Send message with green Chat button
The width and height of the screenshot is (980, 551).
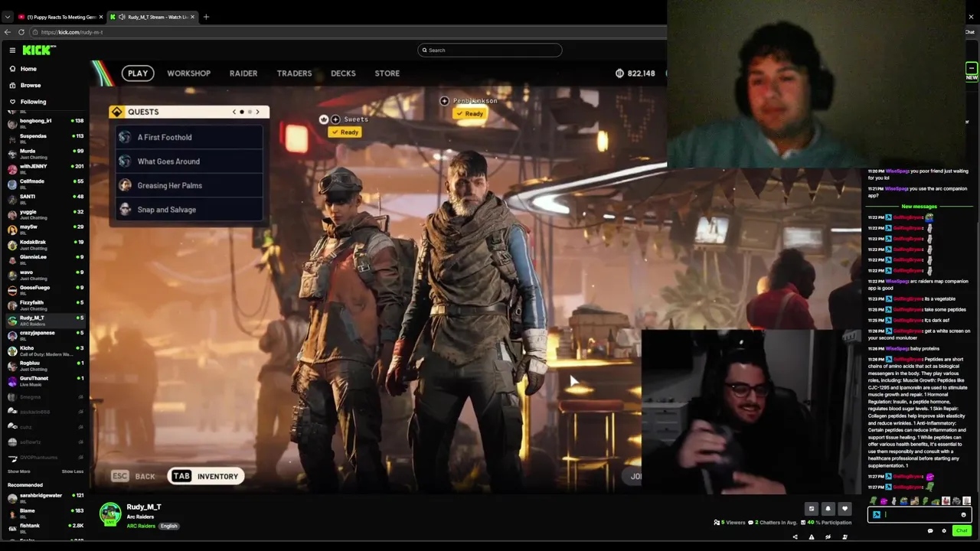click(x=962, y=531)
